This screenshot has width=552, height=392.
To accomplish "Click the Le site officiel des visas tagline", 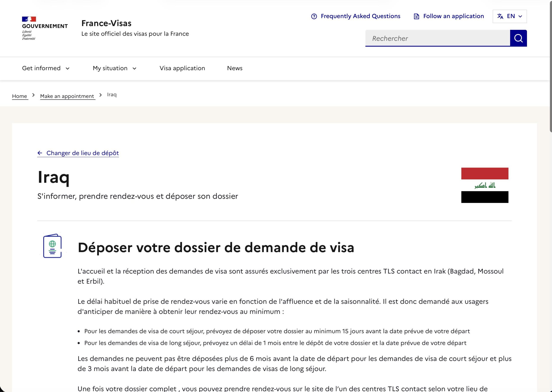I will coord(135,34).
